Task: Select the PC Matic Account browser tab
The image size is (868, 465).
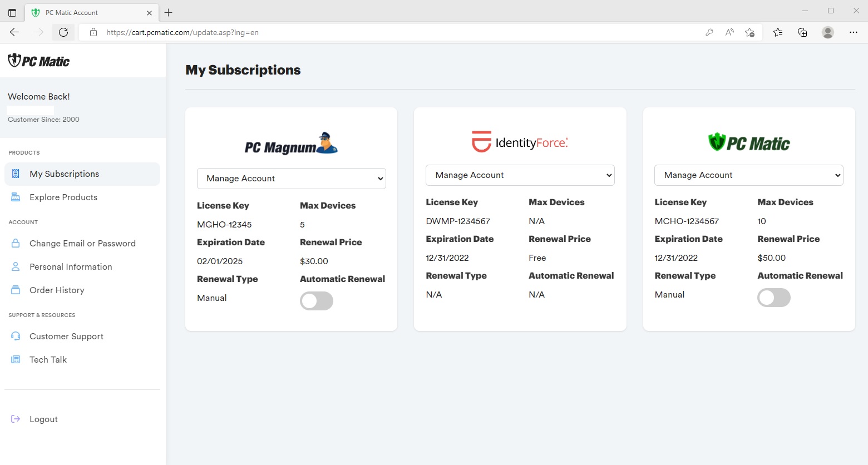Action: [x=92, y=12]
